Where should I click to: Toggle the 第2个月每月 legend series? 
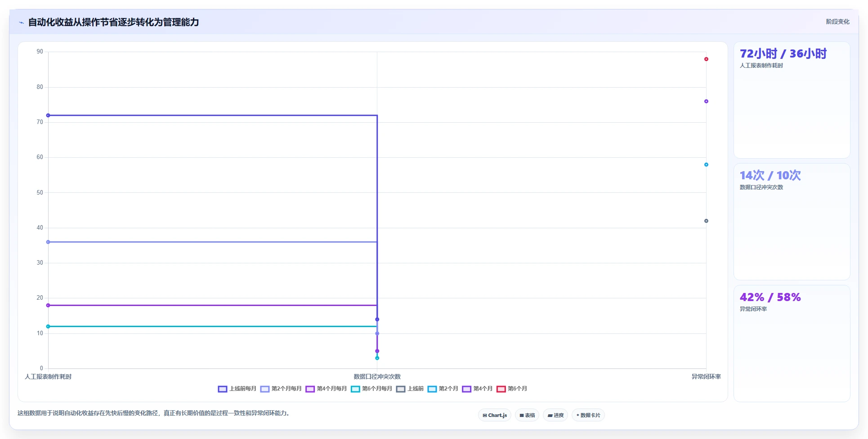281,389
